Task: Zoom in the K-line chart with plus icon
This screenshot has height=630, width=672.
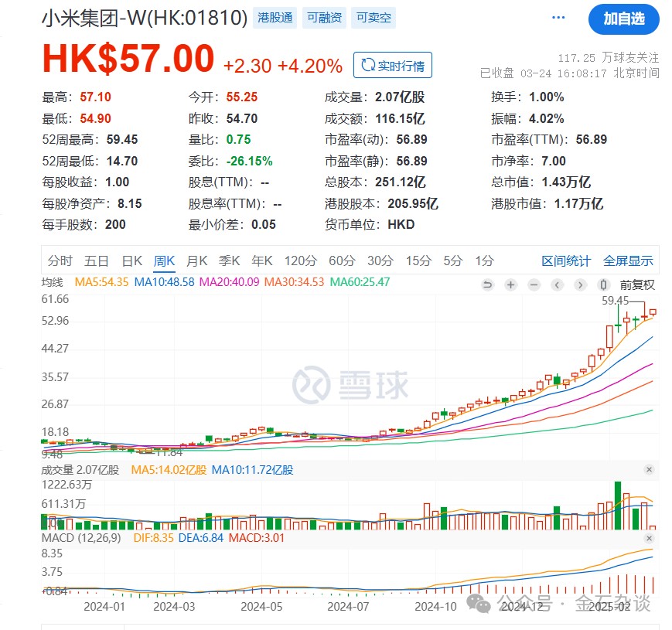Action: click(510, 284)
